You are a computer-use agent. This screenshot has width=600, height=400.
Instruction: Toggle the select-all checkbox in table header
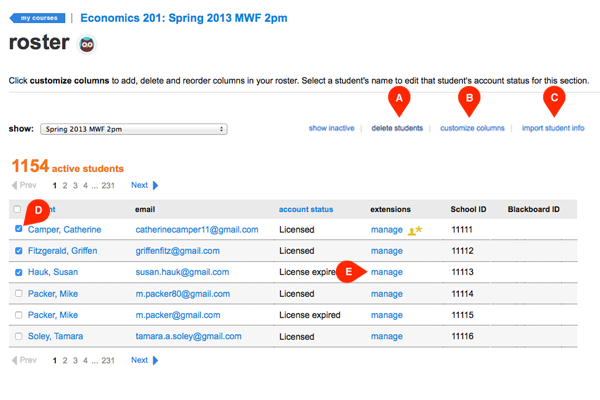tap(17, 209)
